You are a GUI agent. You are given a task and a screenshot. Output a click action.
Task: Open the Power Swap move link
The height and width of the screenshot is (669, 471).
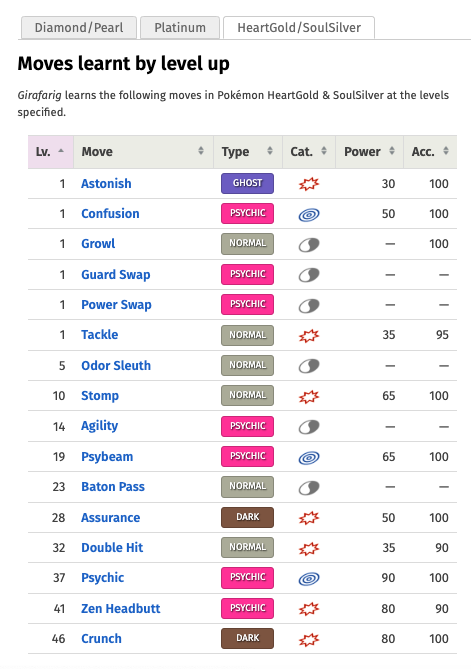coord(116,305)
